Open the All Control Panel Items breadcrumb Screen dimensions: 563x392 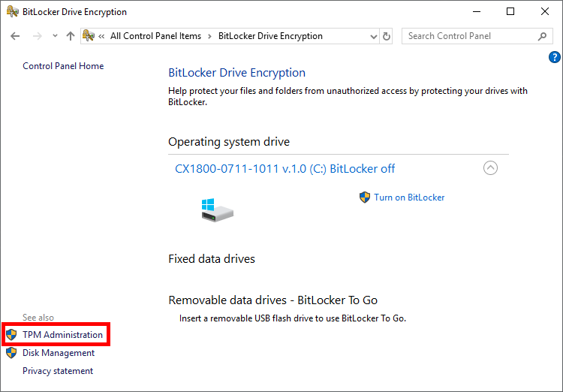pos(155,36)
